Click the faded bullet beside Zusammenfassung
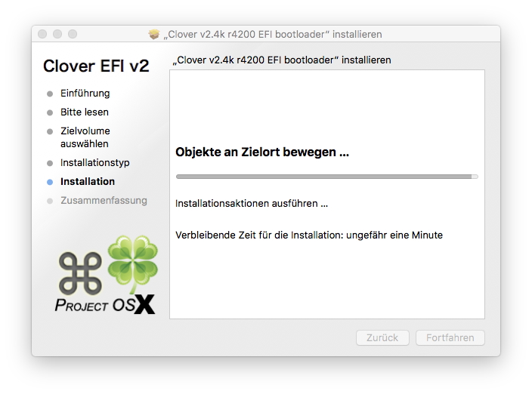532x394 pixels. [x=50, y=201]
